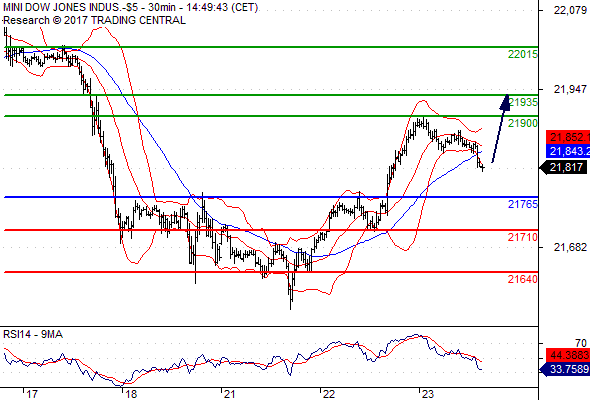Click the date marker 18 on time axis
Image resolution: width=590 pixels, height=400 pixels.
click(131, 394)
